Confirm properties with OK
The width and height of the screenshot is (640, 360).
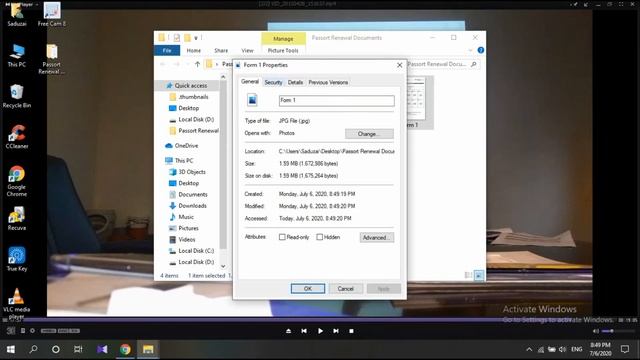tap(308, 289)
